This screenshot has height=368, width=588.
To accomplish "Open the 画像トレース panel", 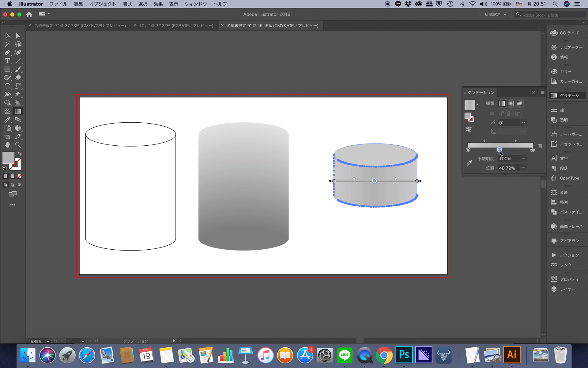I will click(x=567, y=226).
